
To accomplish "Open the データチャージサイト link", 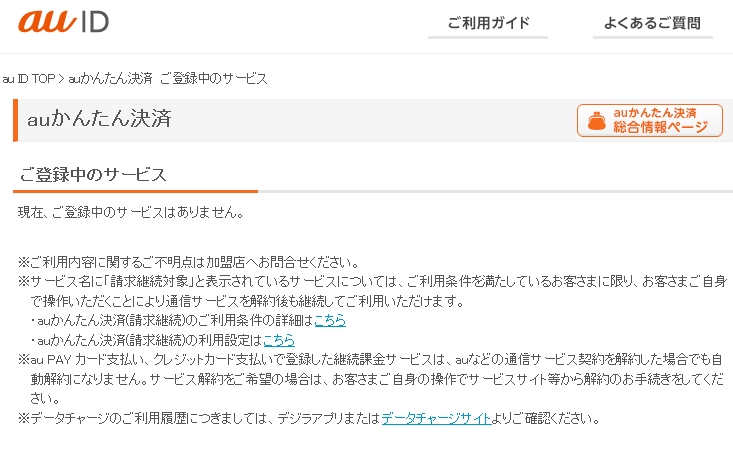I will point(436,418).
